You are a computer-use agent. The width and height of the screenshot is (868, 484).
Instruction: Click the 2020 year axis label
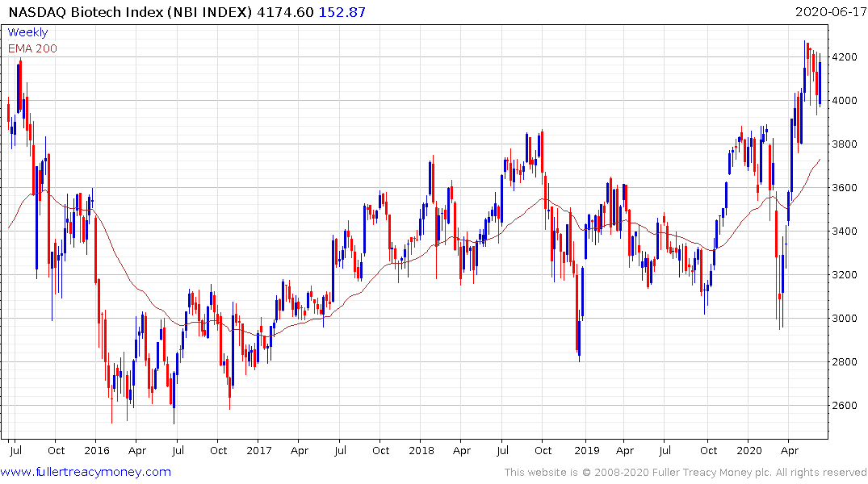click(749, 450)
